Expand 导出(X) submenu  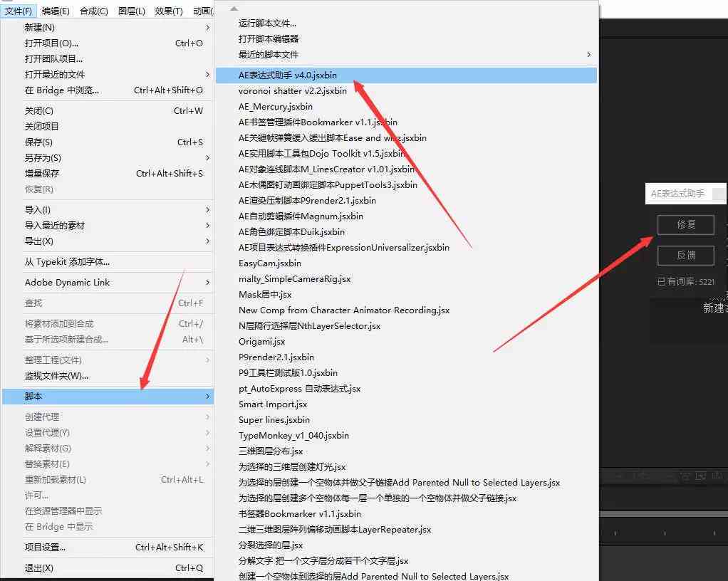[x=108, y=241]
